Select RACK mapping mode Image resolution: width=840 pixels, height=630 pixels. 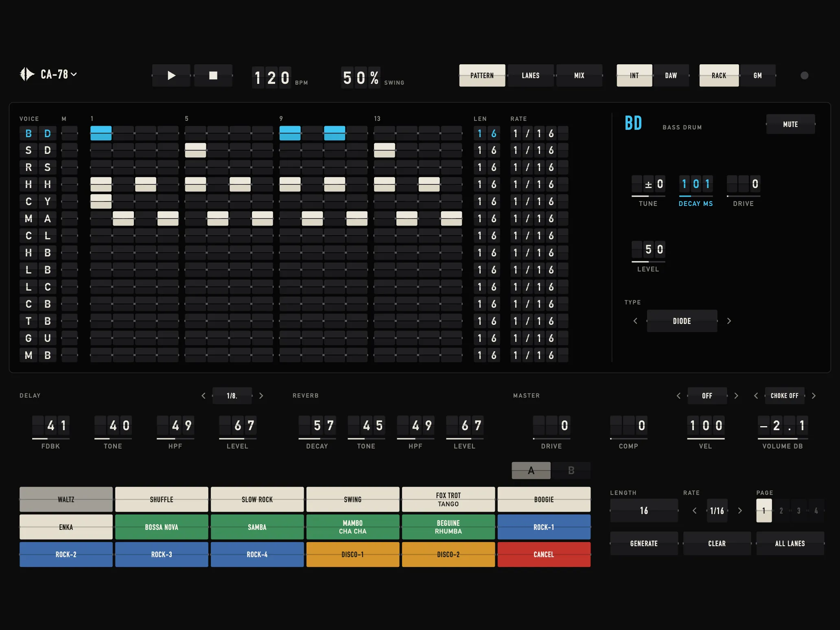(719, 75)
